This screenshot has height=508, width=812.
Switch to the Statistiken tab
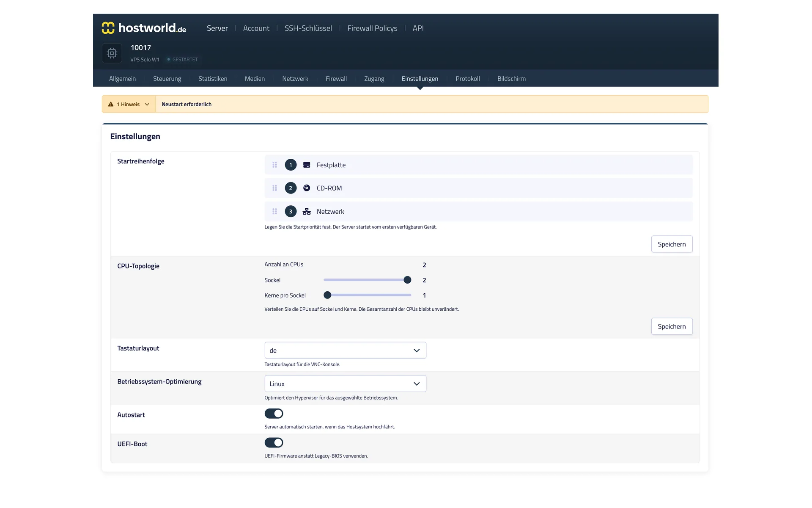213,79
